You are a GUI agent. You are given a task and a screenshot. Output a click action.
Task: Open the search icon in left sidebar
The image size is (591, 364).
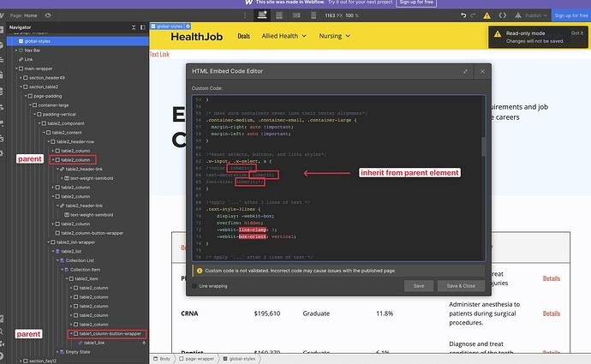point(2,331)
